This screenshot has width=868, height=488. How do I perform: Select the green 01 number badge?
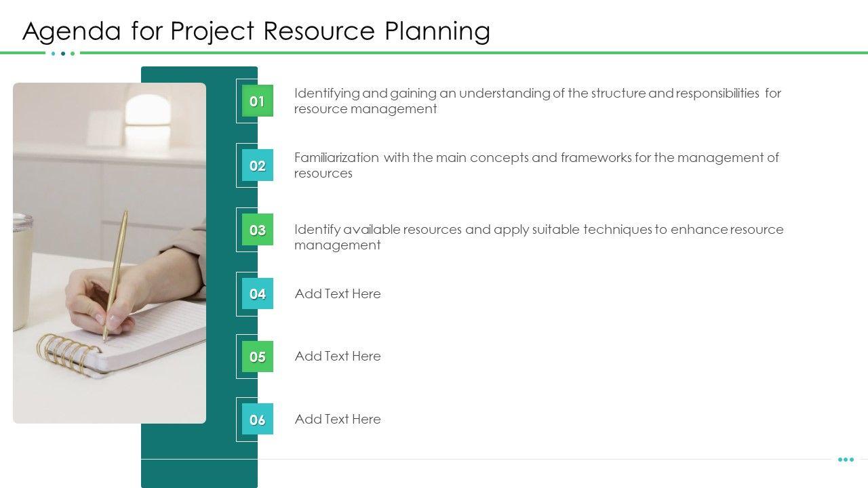coord(257,101)
